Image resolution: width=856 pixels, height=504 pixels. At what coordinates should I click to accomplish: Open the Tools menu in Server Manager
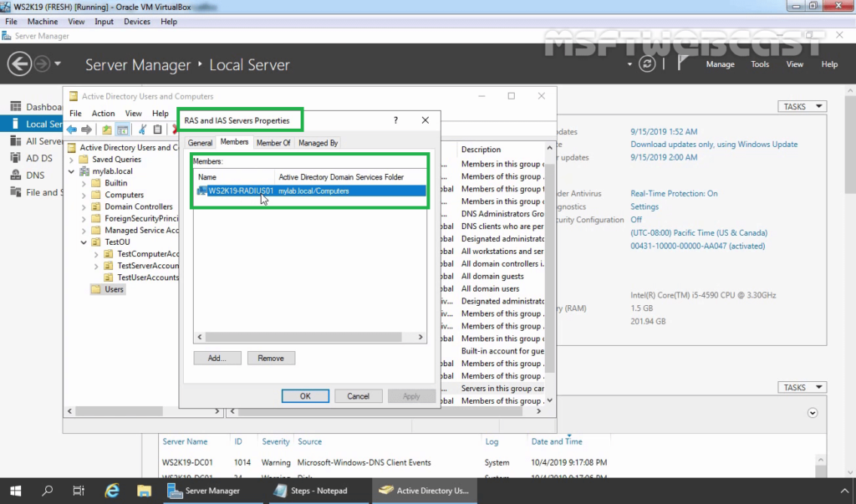click(759, 64)
